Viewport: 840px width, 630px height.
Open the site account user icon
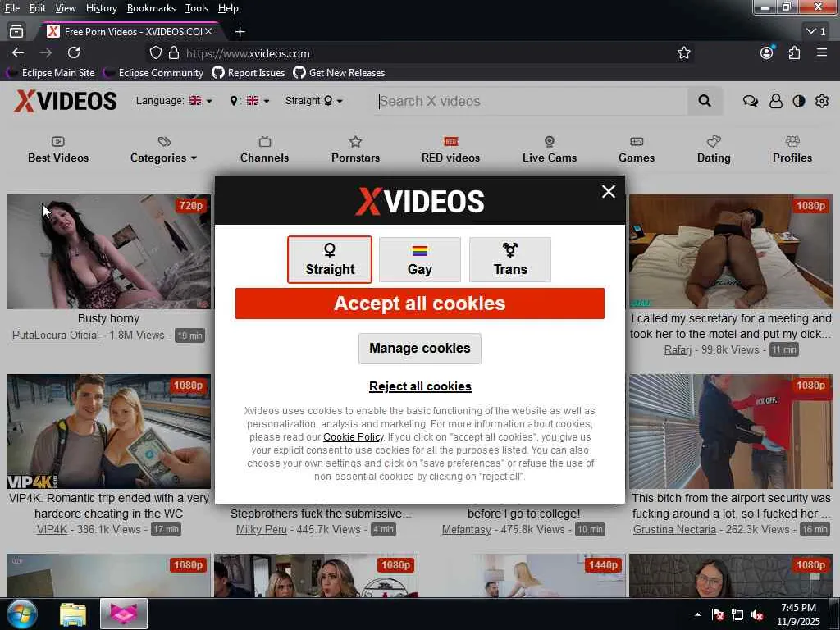(775, 101)
